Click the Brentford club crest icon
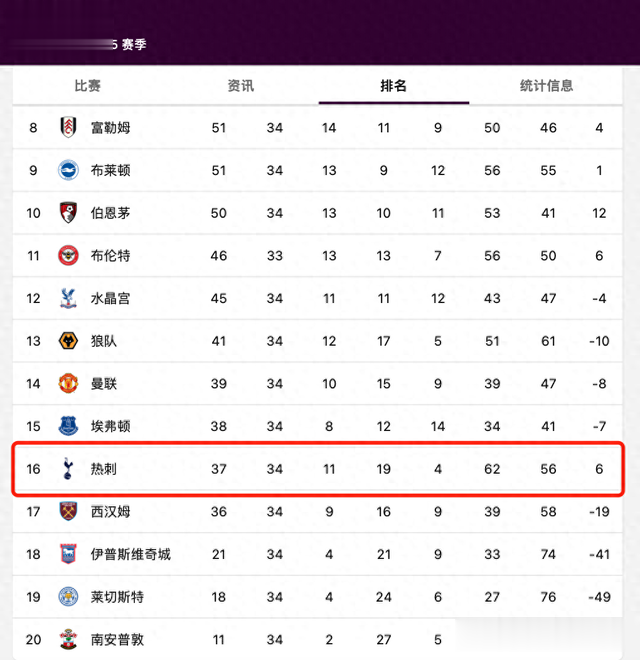 (68, 256)
